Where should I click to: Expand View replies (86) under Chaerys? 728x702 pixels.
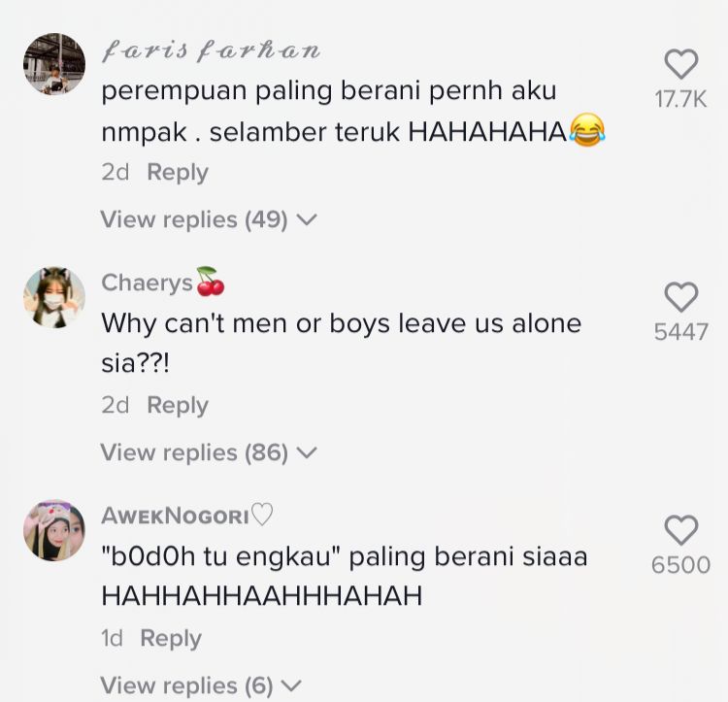click(x=209, y=452)
